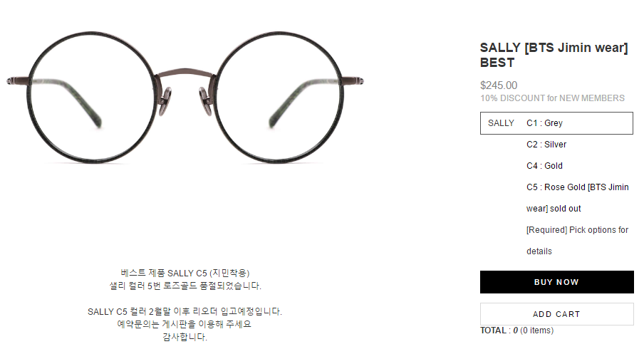This screenshot has width=644, height=349.
Task: Click the BUY NOW button
Action: click(556, 282)
